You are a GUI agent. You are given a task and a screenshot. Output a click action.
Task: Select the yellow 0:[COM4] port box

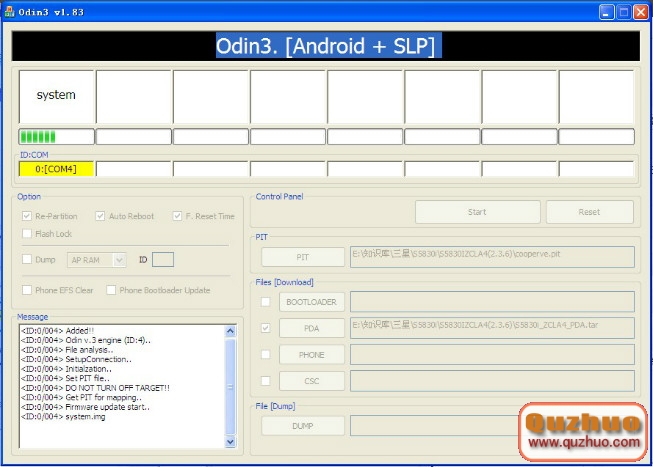(x=56, y=169)
